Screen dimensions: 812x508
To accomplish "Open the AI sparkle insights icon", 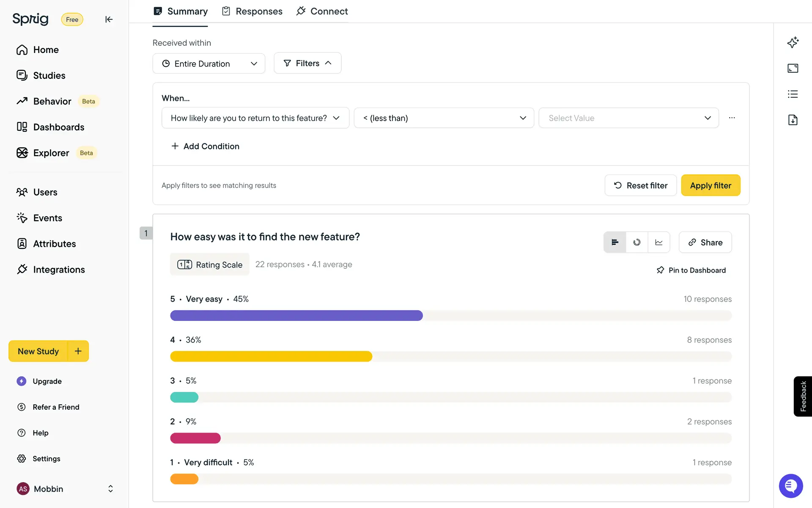I will (793, 42).
